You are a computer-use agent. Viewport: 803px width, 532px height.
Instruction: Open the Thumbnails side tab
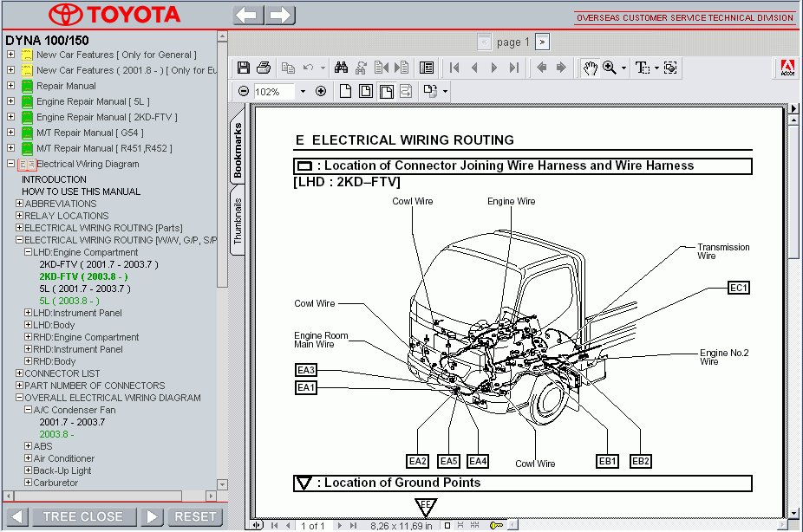tap(237, 220)
